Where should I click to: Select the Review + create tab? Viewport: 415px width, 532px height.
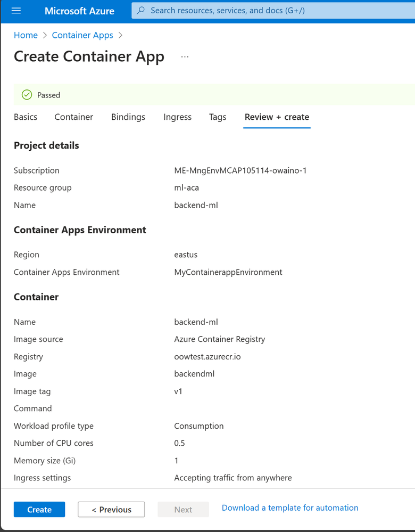(277, 117)
